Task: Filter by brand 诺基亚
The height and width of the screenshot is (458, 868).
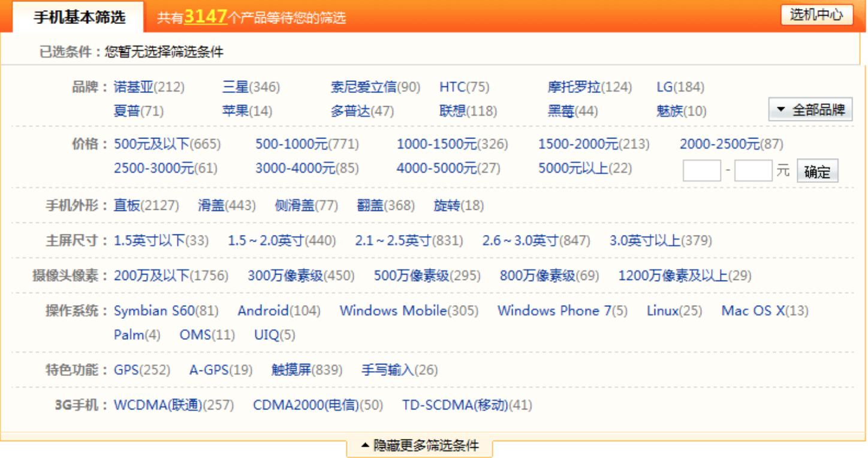Action: tap(134, 88)
